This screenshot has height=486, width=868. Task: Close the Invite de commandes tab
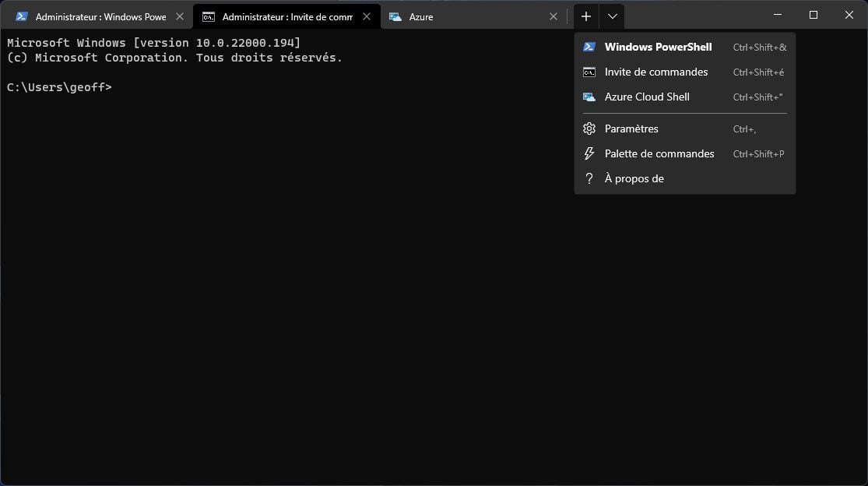[x=367, y=16]
